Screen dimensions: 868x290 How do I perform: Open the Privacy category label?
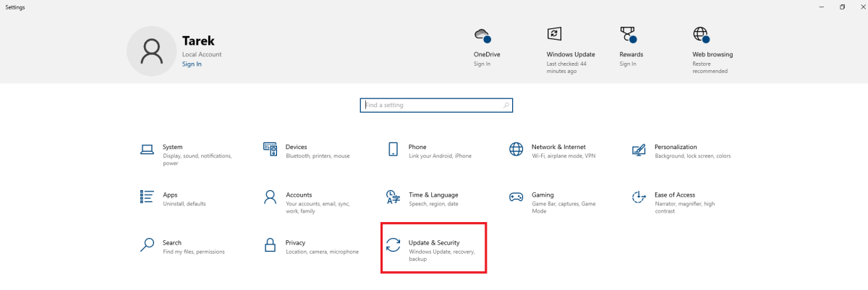click(x=295, y=243)
